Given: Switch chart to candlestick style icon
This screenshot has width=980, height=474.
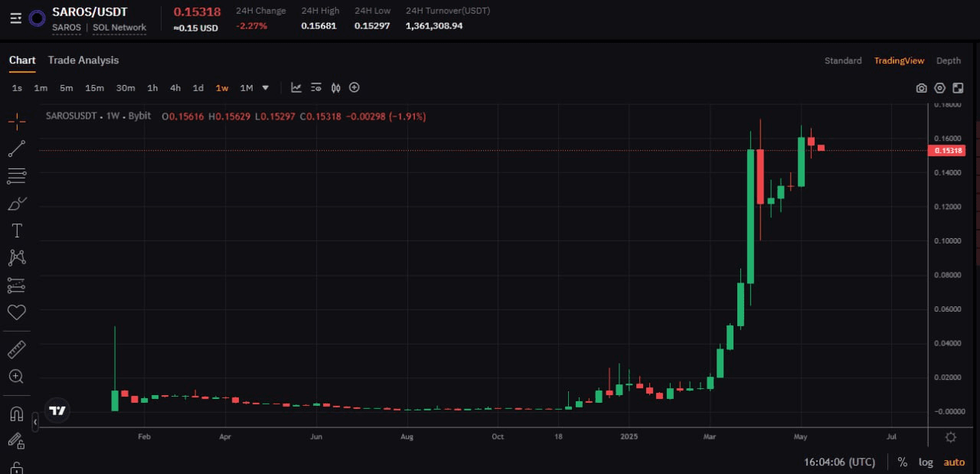Looking at the screenshot, I should (x=335, y=87).
